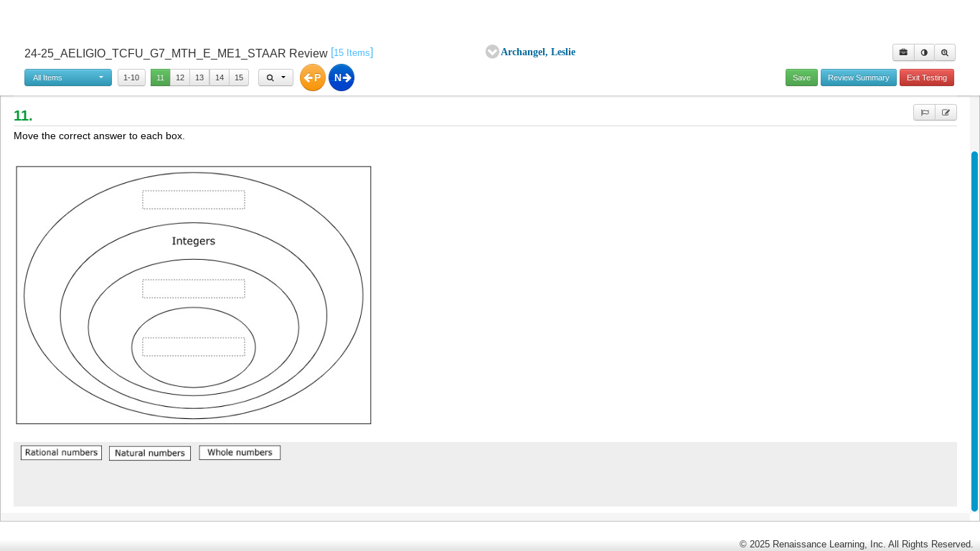The height and width of the screenshot is (551, 980).
Task: Toggle the high contrast mode icon
Action: pos(924,52)
